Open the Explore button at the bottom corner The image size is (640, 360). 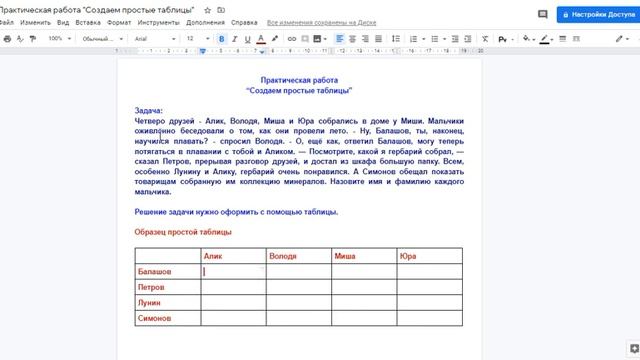634,349
